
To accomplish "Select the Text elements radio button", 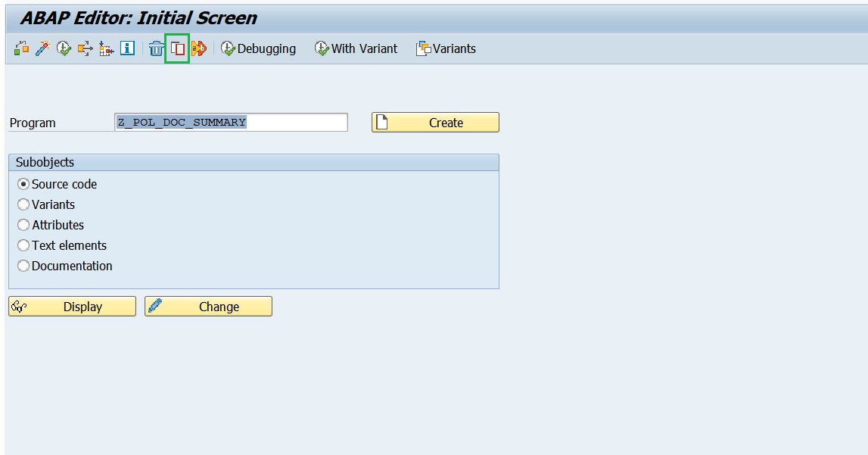I will pyautogui.click(x=23, y=245).
